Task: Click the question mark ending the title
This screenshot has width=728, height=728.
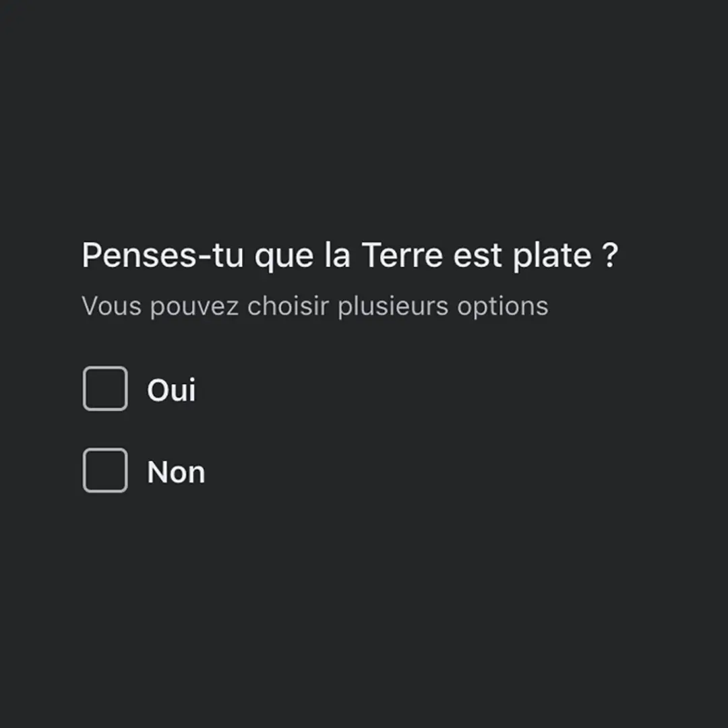Action: tap(610, 255)
